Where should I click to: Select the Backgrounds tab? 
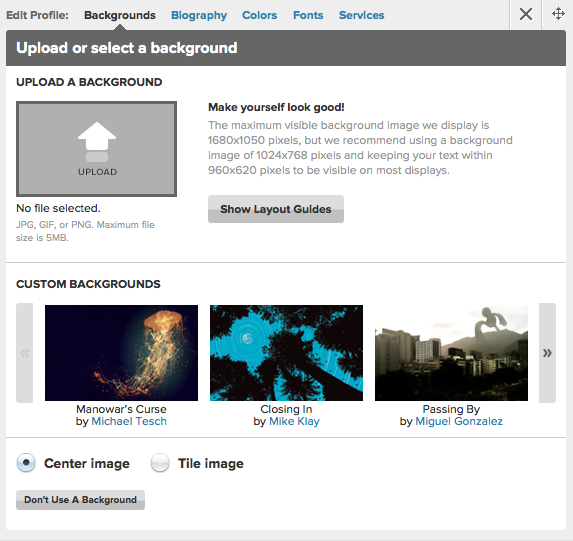[x=120, y=15]
